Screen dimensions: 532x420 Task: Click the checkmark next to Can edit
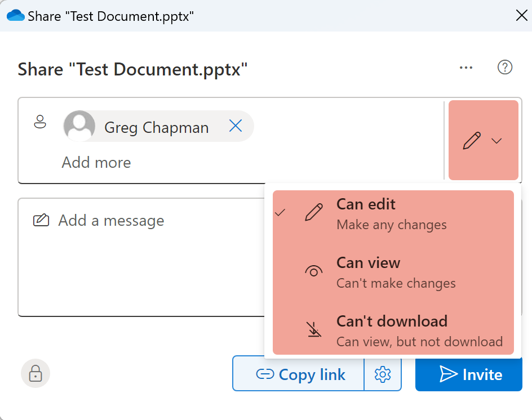[280, 213]
